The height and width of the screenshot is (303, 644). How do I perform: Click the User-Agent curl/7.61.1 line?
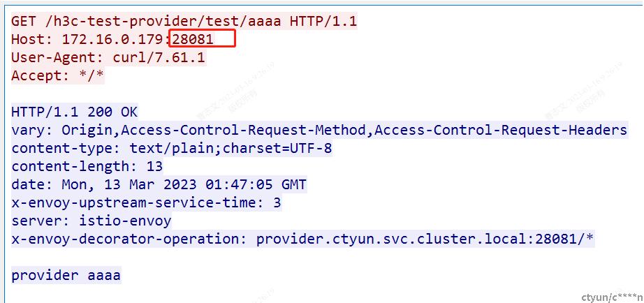pyautogui.click(x=108, y=57)
